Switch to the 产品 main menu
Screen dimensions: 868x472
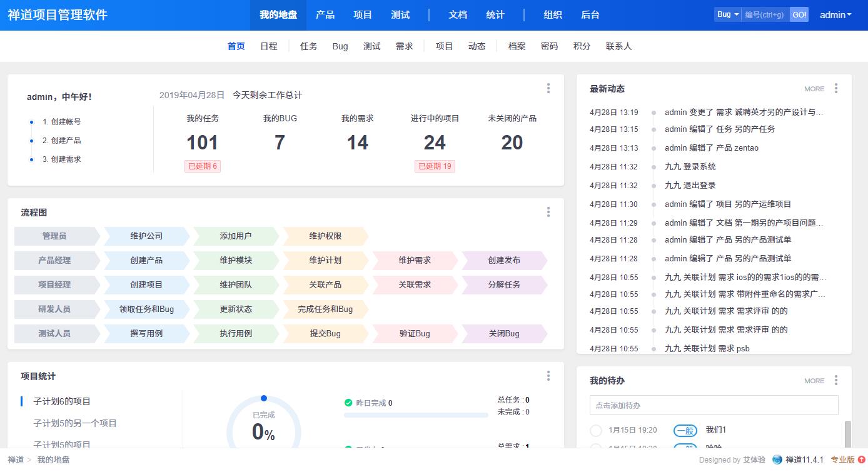point(325,15)
